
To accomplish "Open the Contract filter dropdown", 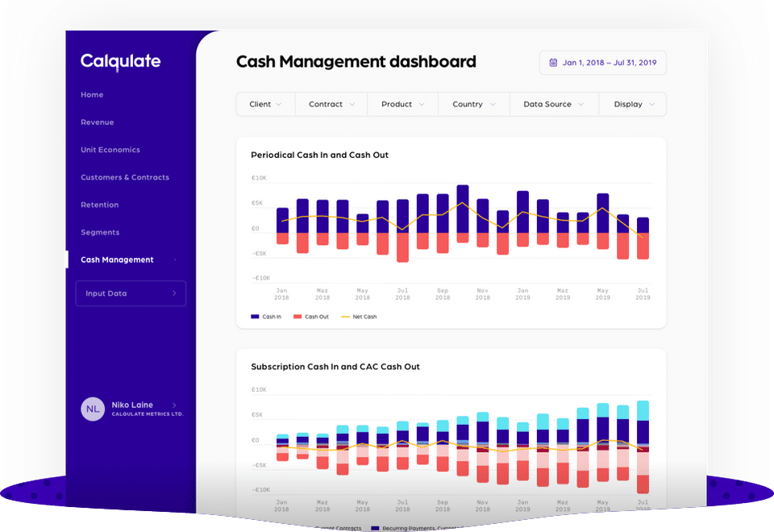I will (x=331, y=104).
